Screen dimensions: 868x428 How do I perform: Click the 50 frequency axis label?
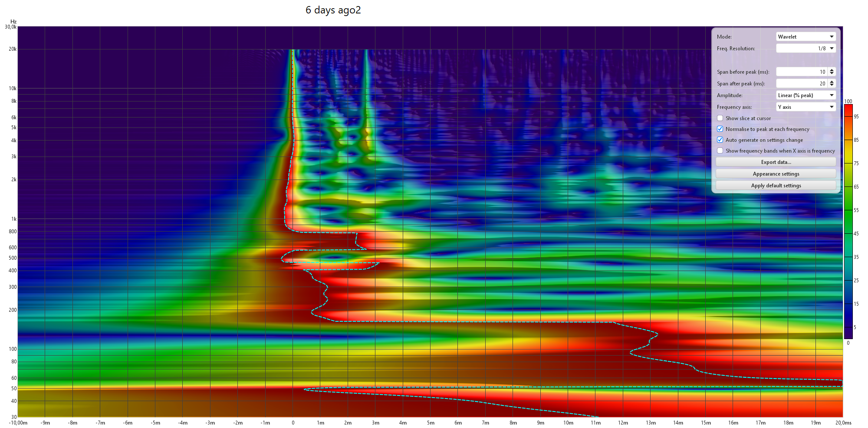pos(14,389)
